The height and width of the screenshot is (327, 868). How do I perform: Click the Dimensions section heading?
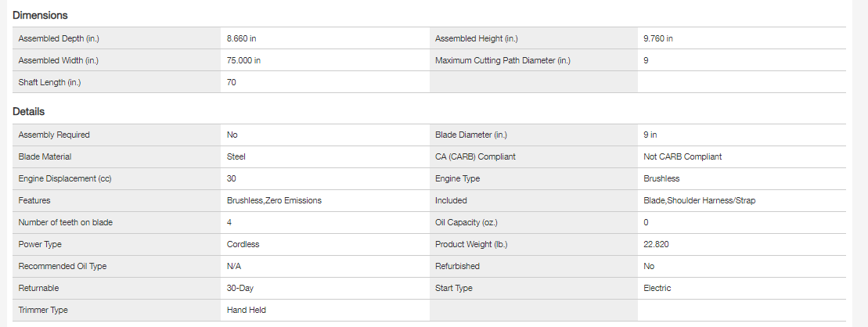point(40,15)
